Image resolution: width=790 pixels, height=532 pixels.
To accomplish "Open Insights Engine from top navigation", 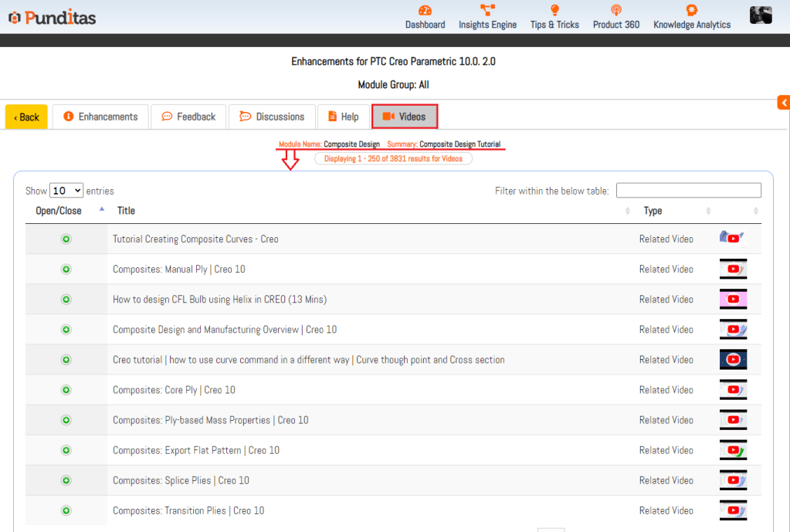I will click(487, 11).
